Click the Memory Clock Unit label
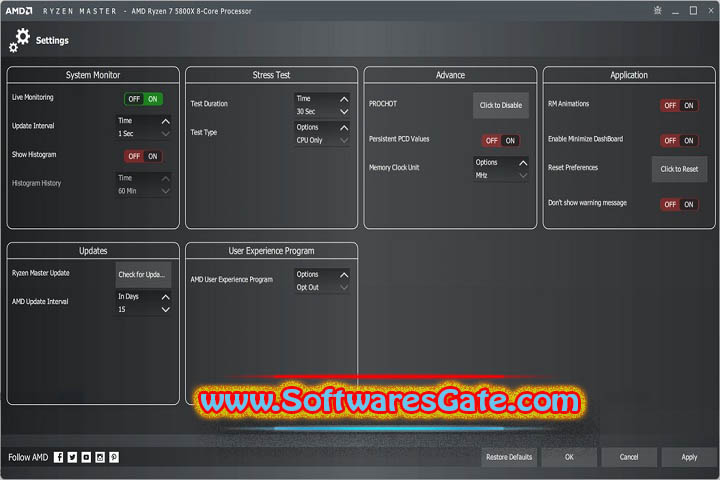The height and width of the screenshot is (480, 720). 394,168
